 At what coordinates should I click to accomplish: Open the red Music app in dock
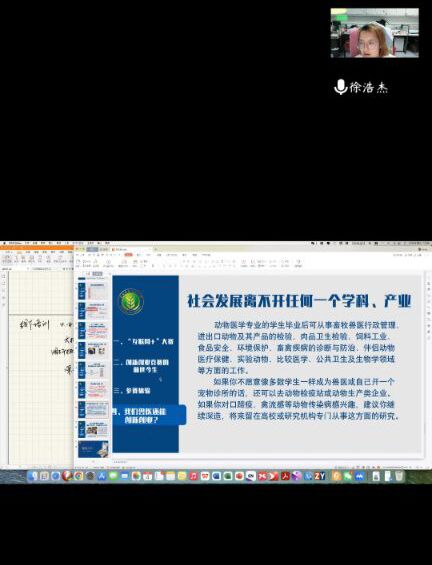click(x=193, y=476)
